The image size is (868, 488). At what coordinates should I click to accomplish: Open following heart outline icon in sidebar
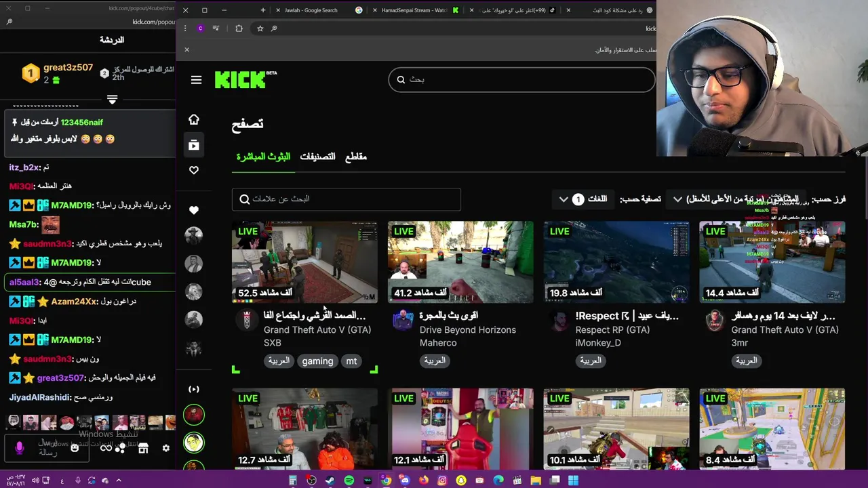pyautogui.click(x=194, y=170)
